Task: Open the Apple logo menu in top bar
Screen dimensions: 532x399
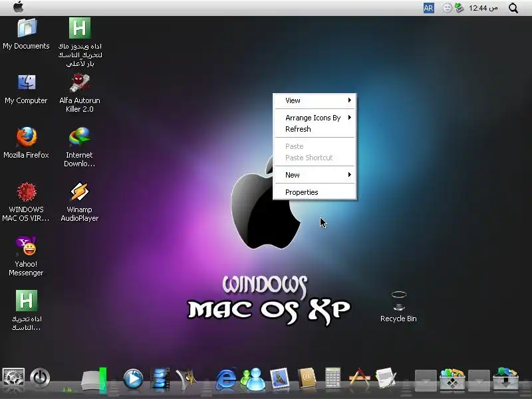Action: click(x=19, y=7)
